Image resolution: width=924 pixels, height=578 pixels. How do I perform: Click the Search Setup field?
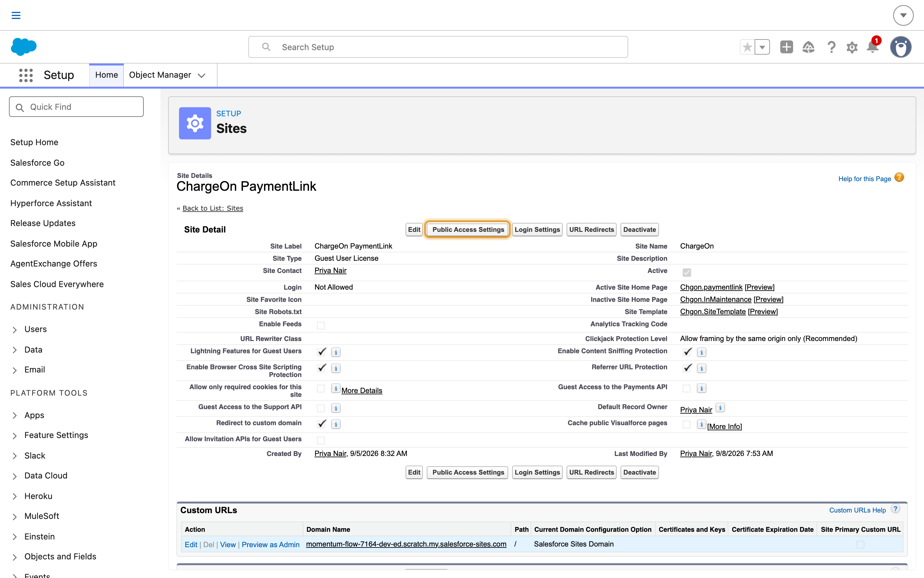pyautogui.click(x=438, y=47)
